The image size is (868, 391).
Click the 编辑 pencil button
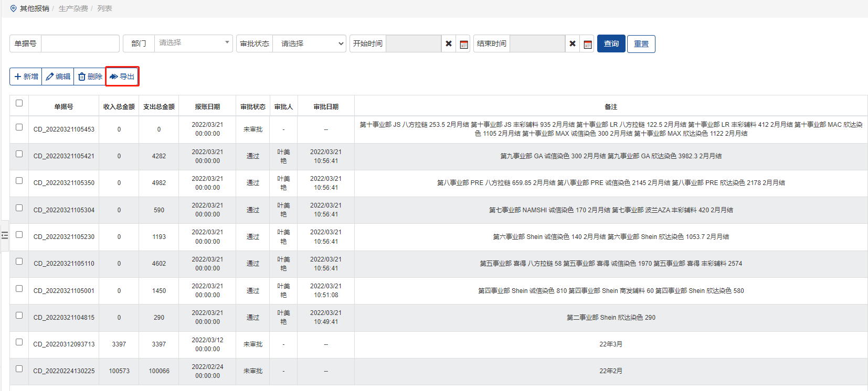point(58,77)
